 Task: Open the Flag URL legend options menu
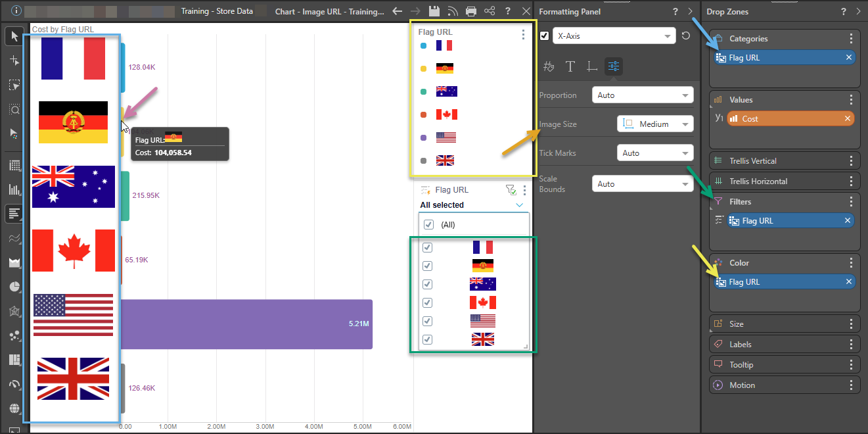pyautogui.click(x=523, y=35)
